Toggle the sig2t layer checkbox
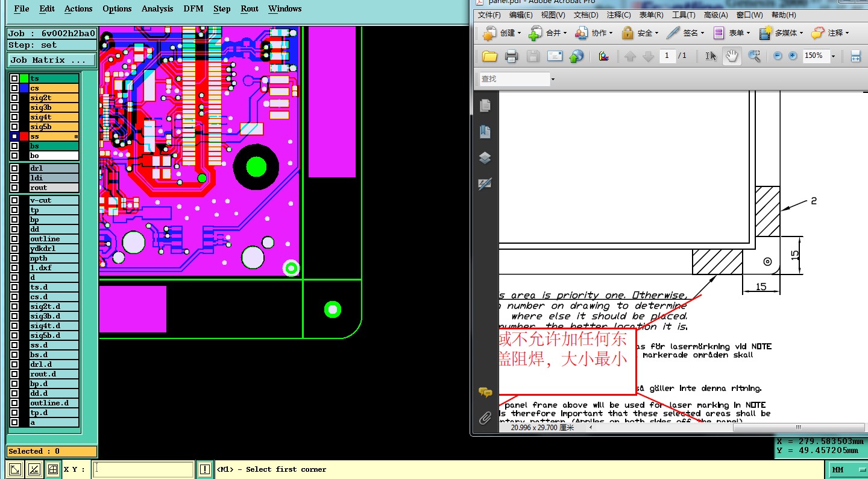Image resolution: width=868 pixels, height=479 pixels. coord(14,98)
